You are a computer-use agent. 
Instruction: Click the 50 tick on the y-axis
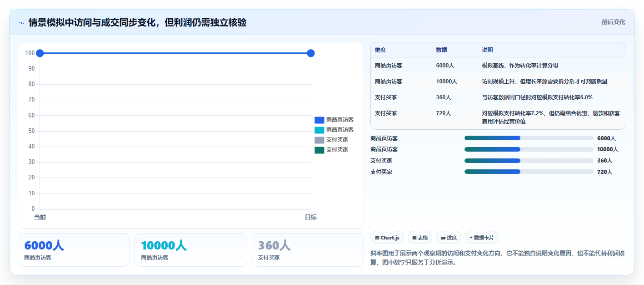coord(31,131)
